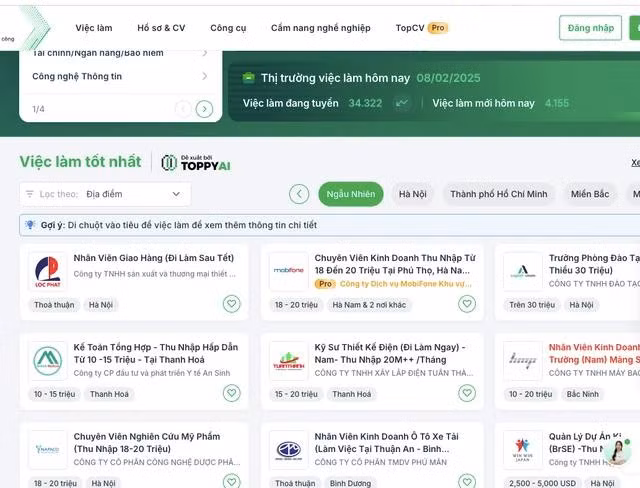Click the Đăng nhập button
640x488 pixels.
pyautogui.click(x=591, y=28)
